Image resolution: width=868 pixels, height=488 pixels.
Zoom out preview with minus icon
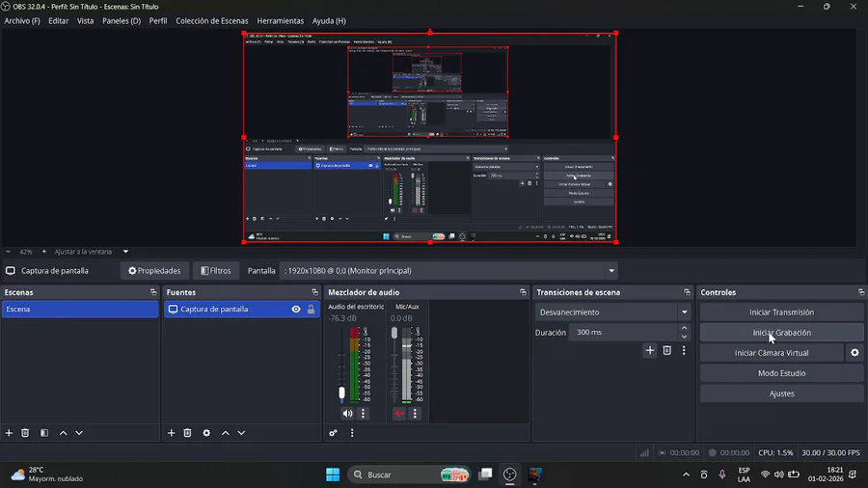[8, 251]
